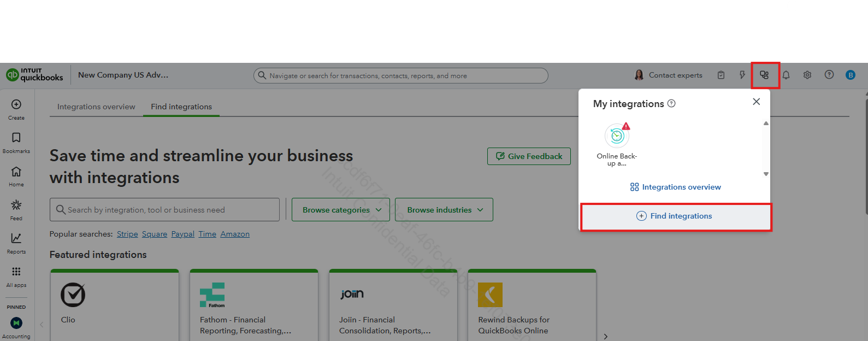Open pinned Accounting app in sidebar
868x341 pixels.
[x=16, y=328]
